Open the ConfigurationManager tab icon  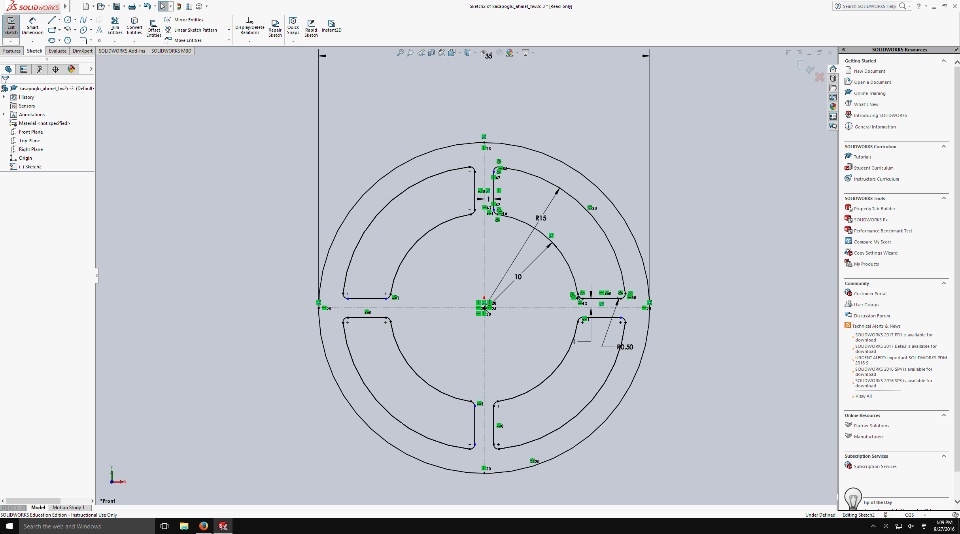(x=40, y=69)
